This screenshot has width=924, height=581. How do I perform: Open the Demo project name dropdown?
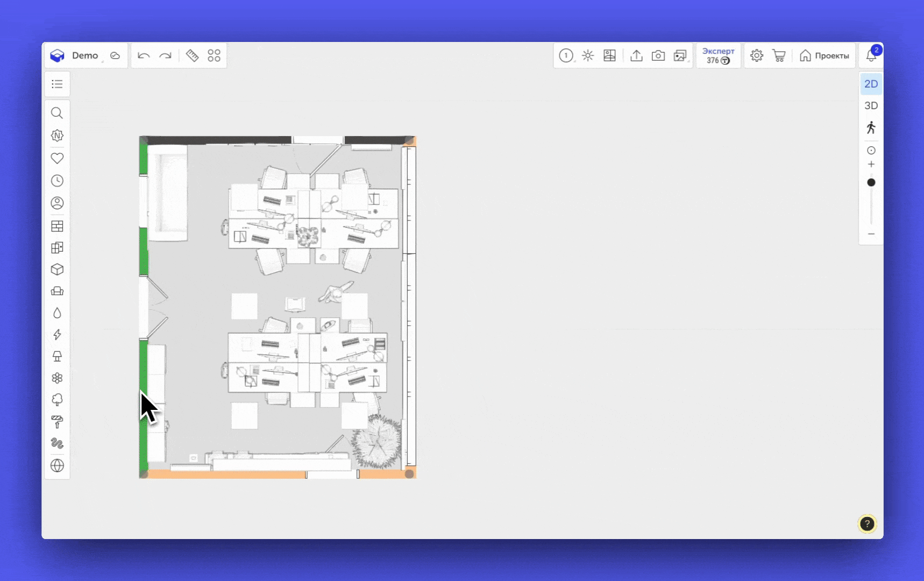(x=85, y=55)
